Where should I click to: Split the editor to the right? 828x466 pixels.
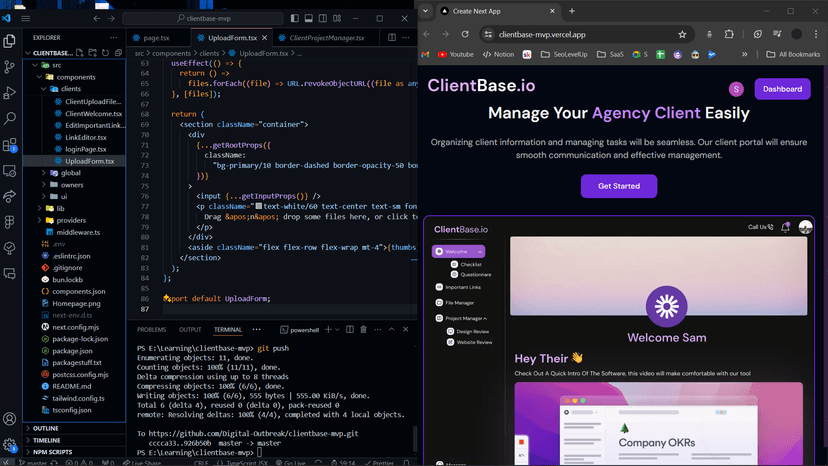pos(392,38)
